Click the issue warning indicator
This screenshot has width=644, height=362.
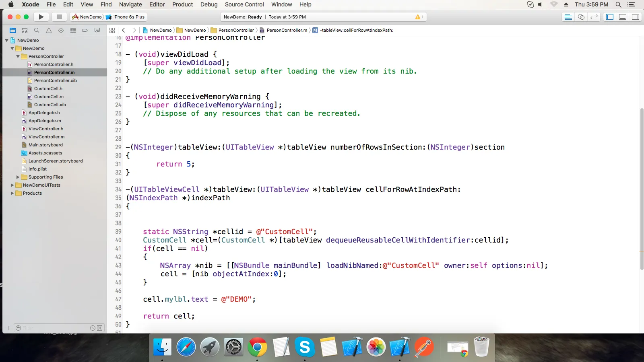[x=419, y=17]
